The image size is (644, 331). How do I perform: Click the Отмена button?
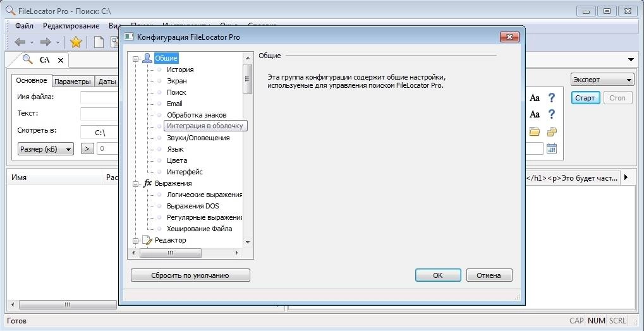pos(489,275)
